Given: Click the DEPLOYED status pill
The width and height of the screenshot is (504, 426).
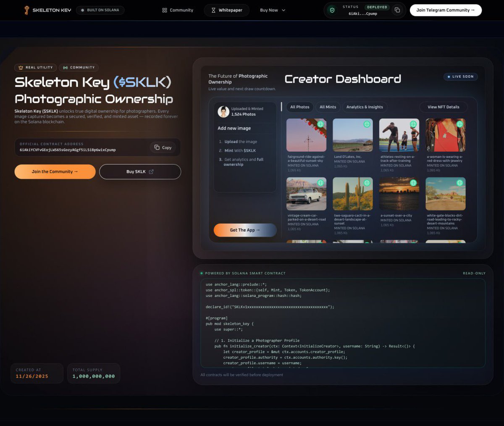Looking at the screenshot, I should [x=377, y=7].
